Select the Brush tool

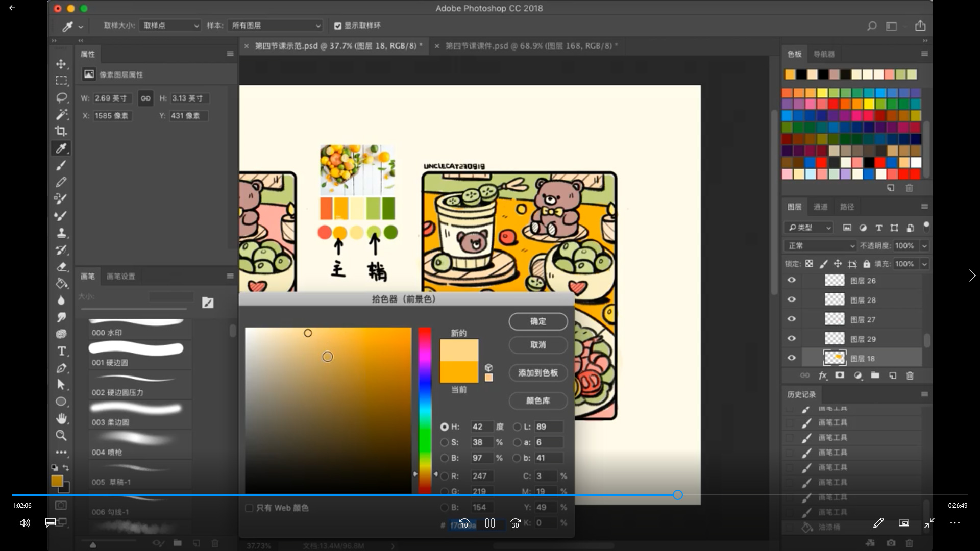pos(61,165)
